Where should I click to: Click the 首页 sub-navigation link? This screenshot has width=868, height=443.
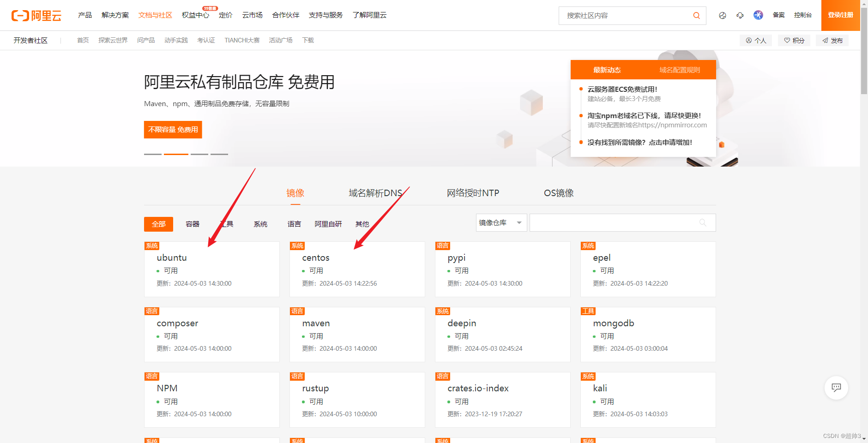83,41
